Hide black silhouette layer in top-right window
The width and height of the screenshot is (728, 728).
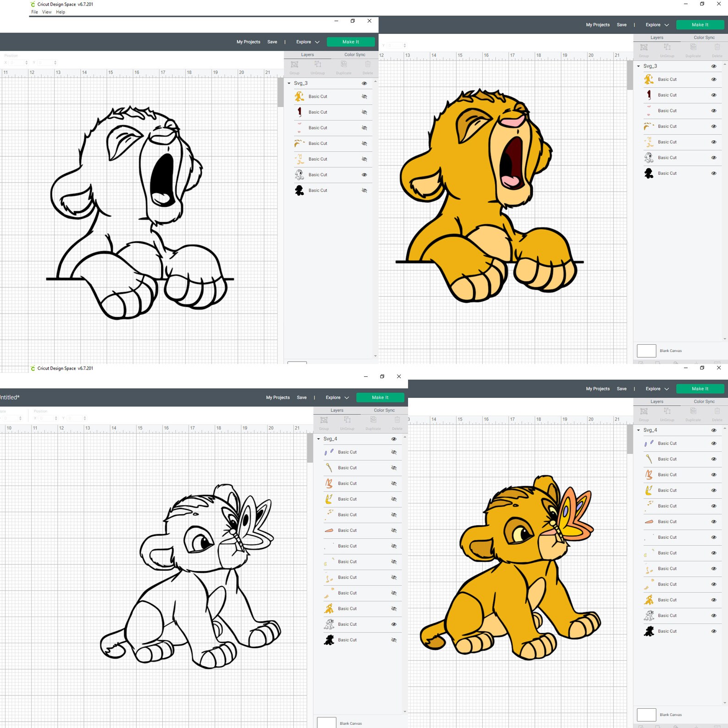tap(714, 173)
